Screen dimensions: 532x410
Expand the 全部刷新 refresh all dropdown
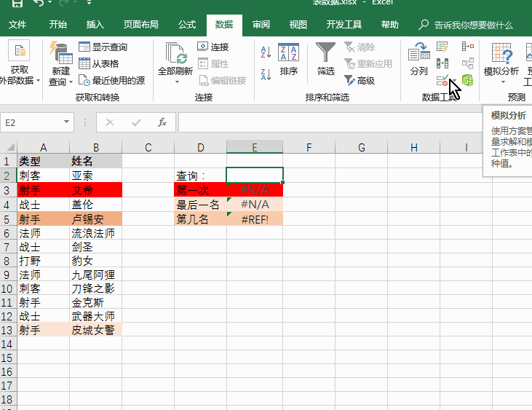pyautogui.click(x=175, y=82)
